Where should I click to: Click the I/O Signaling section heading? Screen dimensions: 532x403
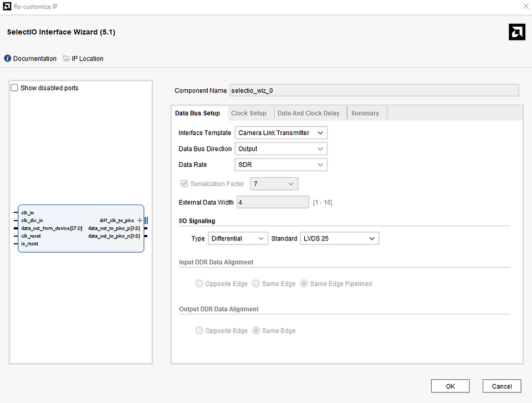(x=197, y=221)
